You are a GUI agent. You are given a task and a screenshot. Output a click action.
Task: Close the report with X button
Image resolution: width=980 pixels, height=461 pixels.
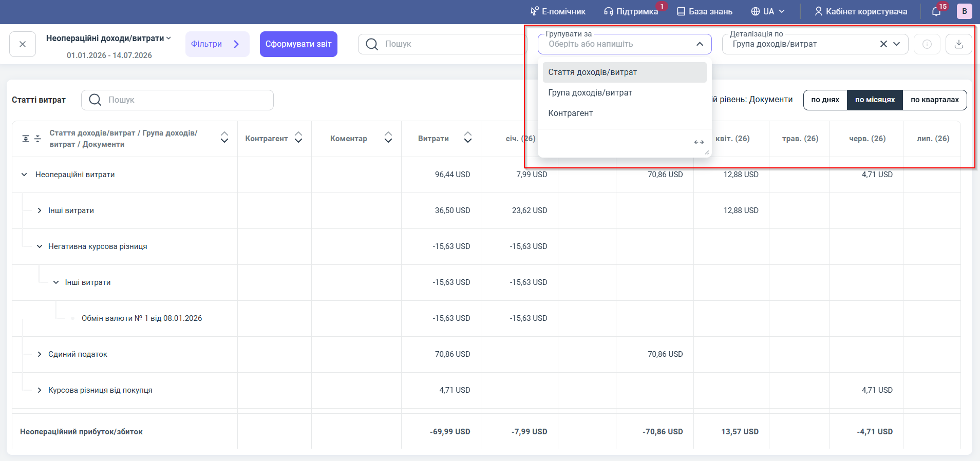(23, 44)
